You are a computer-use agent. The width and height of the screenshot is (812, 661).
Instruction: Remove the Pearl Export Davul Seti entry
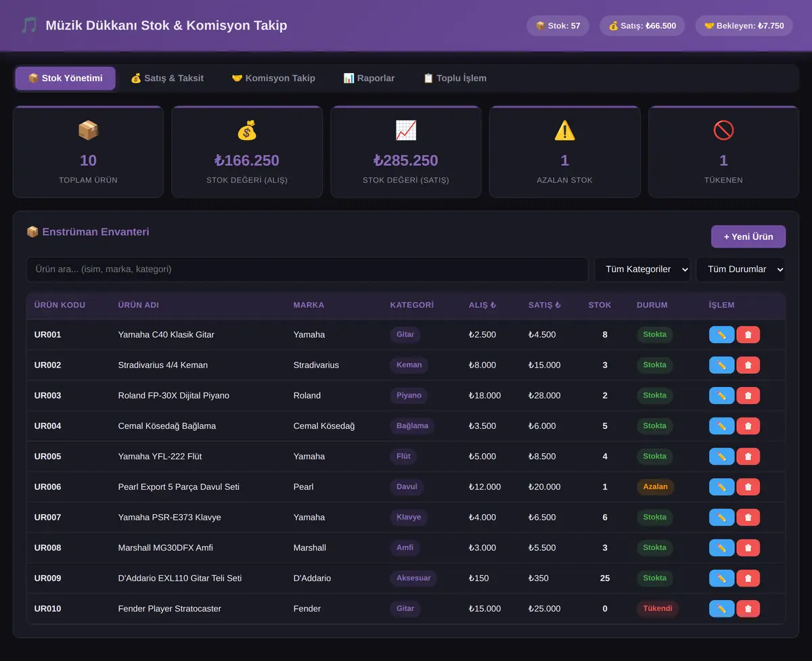point(748,487)
